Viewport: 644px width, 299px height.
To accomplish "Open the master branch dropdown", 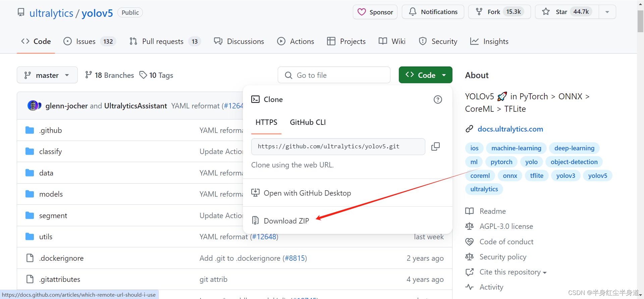I will (47, 75).
